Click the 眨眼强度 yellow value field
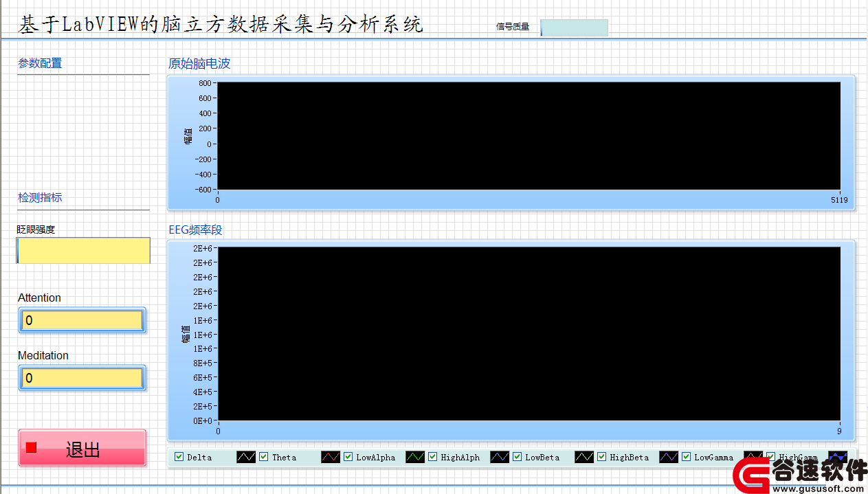This screenshot has height=494, width=868. click(83, 251)
